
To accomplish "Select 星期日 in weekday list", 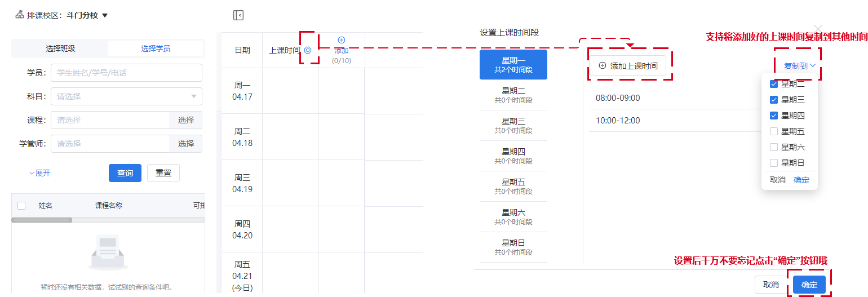I will click(x=513, y=247).
